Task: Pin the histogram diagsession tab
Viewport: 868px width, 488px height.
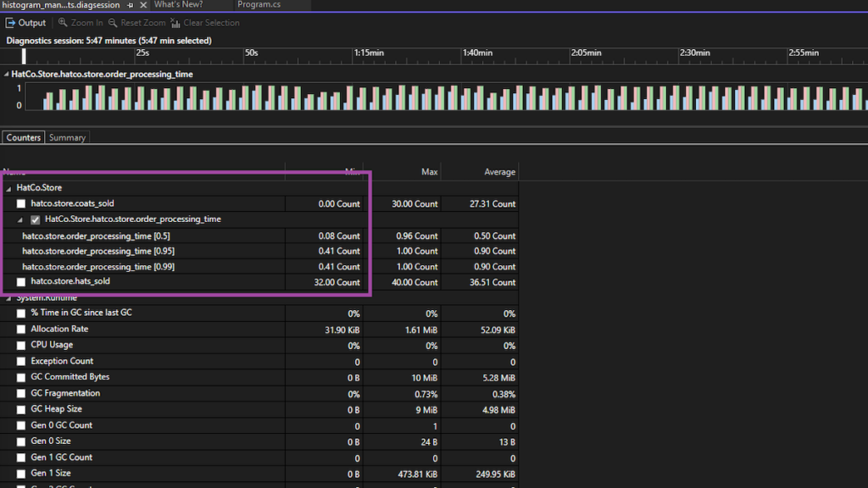Action: coord(129,4)
